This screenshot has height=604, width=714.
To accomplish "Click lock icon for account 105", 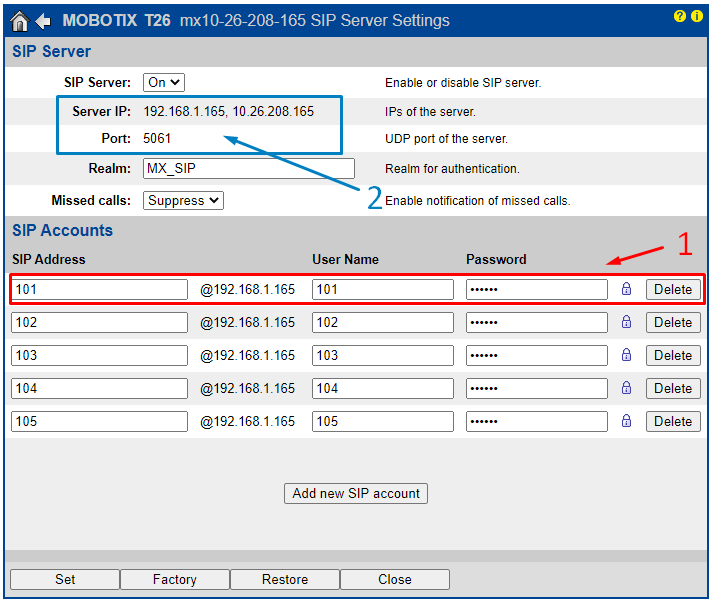I will click(x=627, y=421).
